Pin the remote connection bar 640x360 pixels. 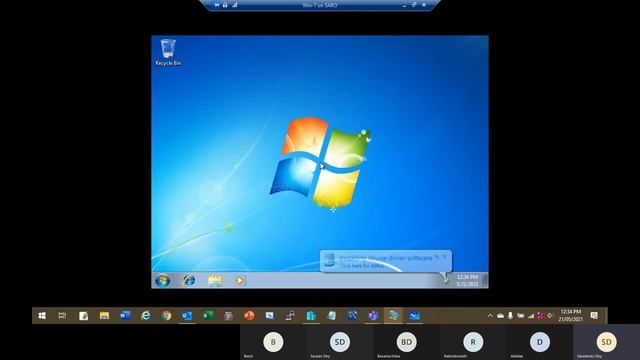(x=217, y=5)
